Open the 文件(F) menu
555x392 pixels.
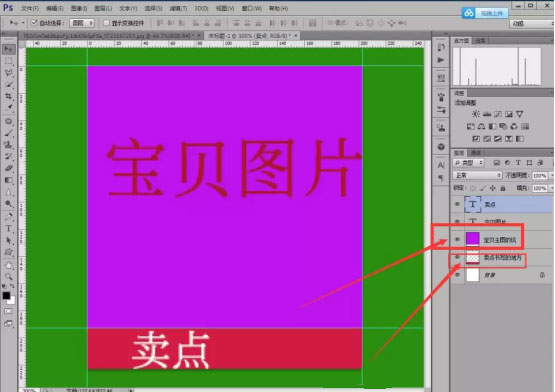point(30,8)
